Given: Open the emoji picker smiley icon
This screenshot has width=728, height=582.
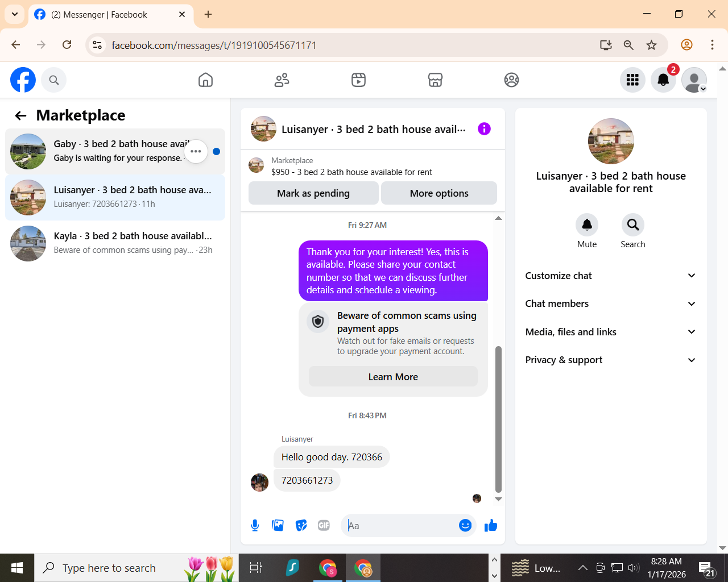Looking at the screenshot, I should click(465, 526).
